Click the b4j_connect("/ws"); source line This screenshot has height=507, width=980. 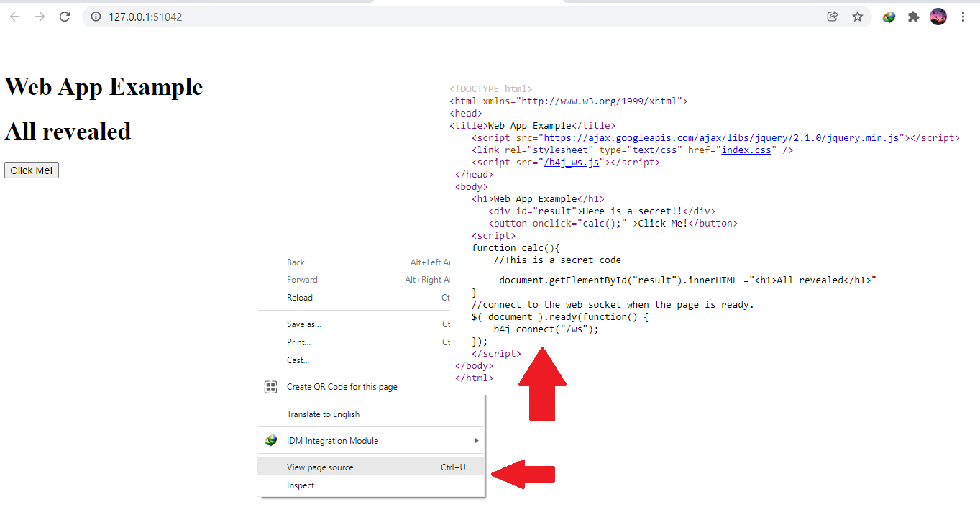point(546,329)
